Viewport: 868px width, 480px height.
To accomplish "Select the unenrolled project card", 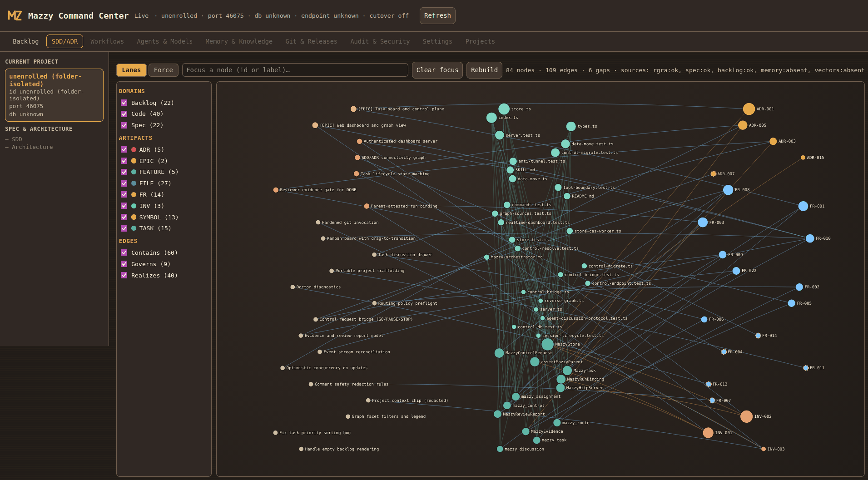I will [54, 95].
